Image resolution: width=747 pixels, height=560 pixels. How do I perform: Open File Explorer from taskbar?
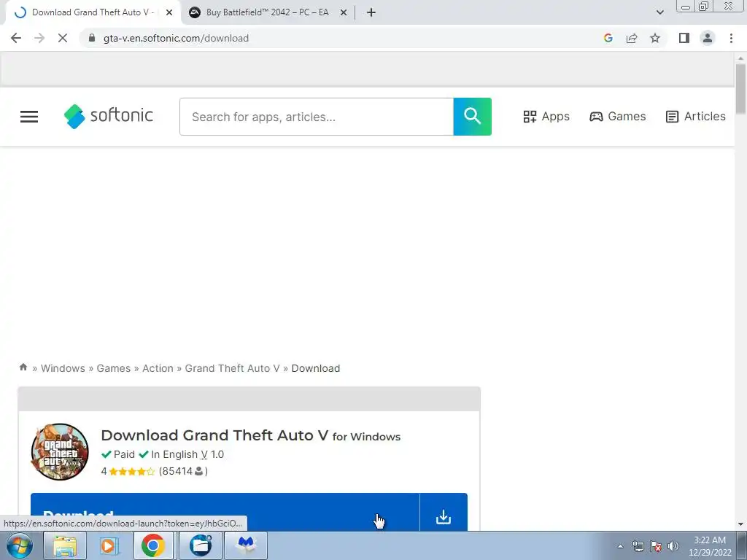[x=65, y=545]
